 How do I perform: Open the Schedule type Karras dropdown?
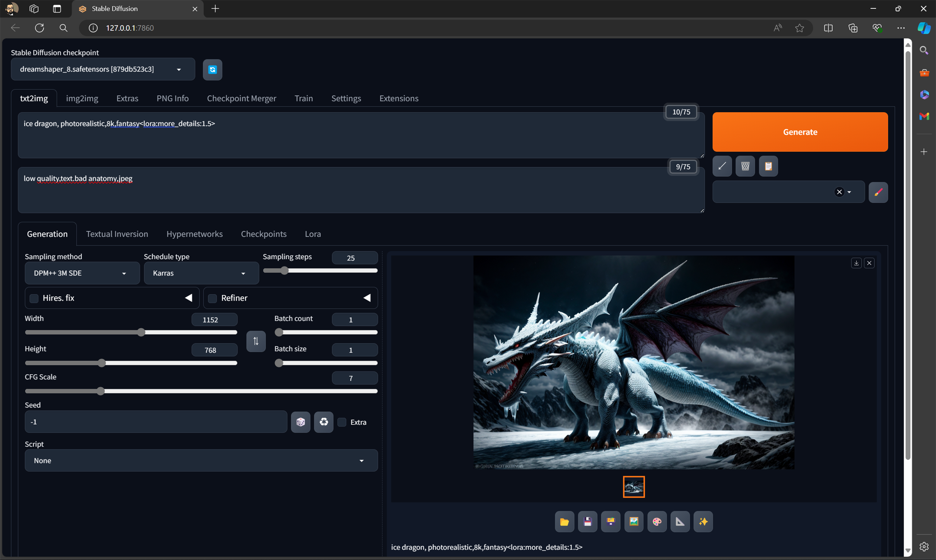201,273
